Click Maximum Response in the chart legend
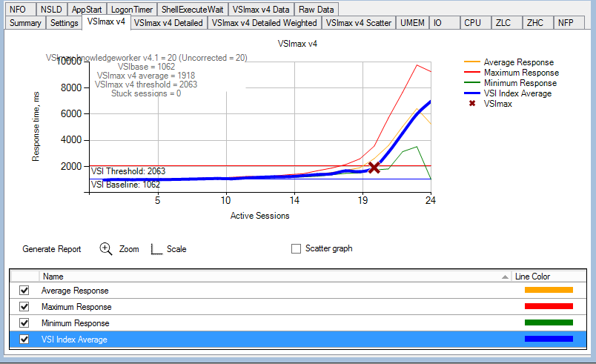596x364 pixels. point(520,73)
